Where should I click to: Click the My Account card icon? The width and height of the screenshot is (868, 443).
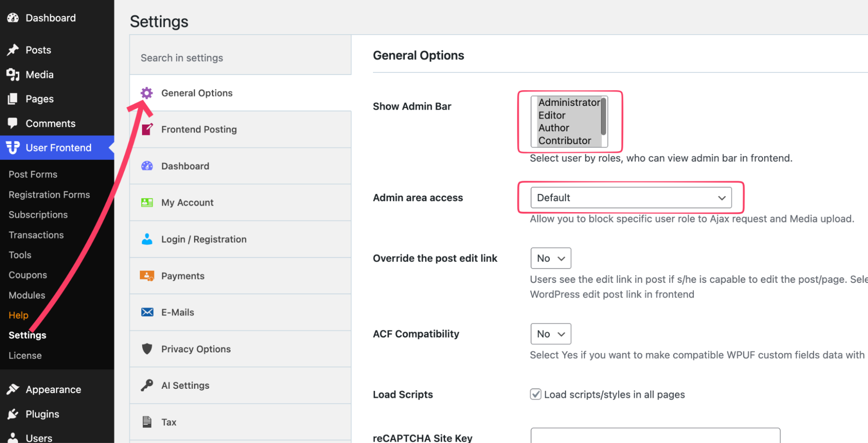(x=147, y=203)
